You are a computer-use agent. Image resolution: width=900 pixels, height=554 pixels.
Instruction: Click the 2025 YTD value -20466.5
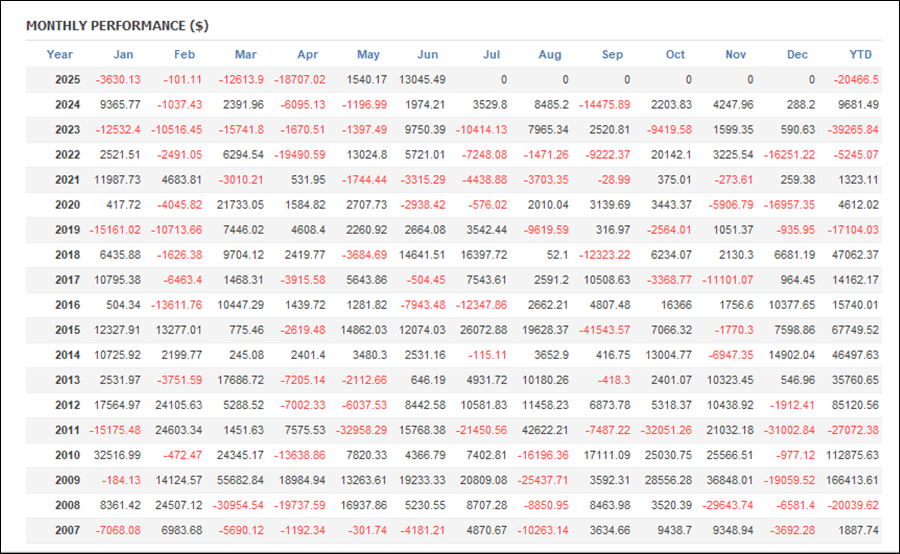856,80
